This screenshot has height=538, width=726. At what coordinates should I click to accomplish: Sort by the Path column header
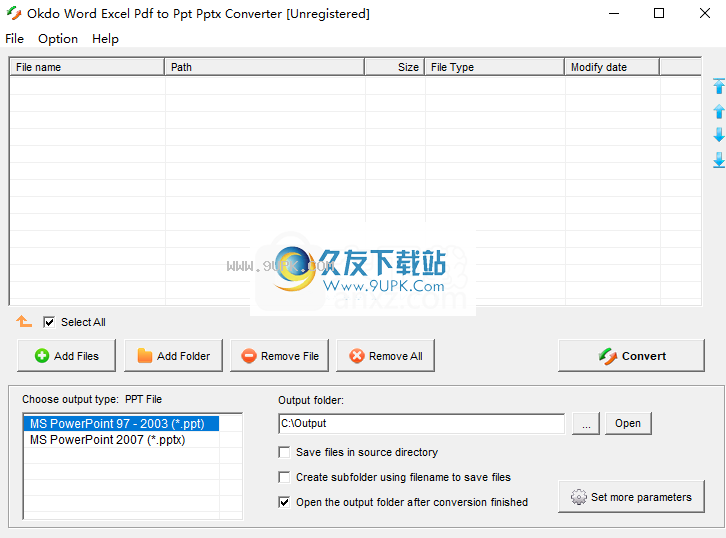pos(264,67)
